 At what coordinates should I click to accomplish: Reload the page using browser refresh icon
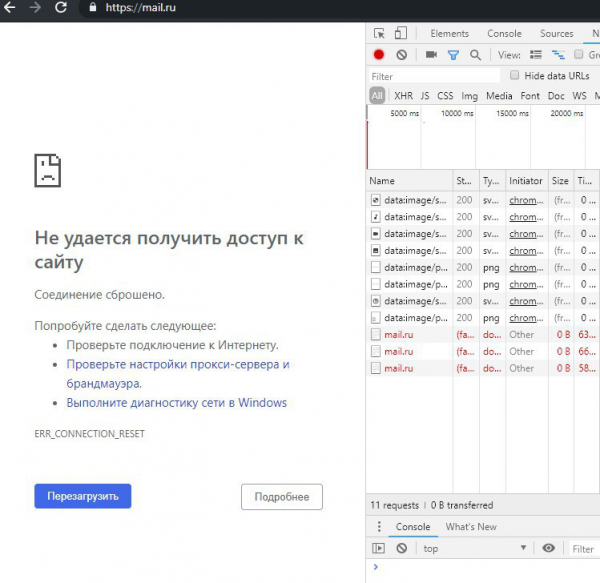[x=61, y=8]
